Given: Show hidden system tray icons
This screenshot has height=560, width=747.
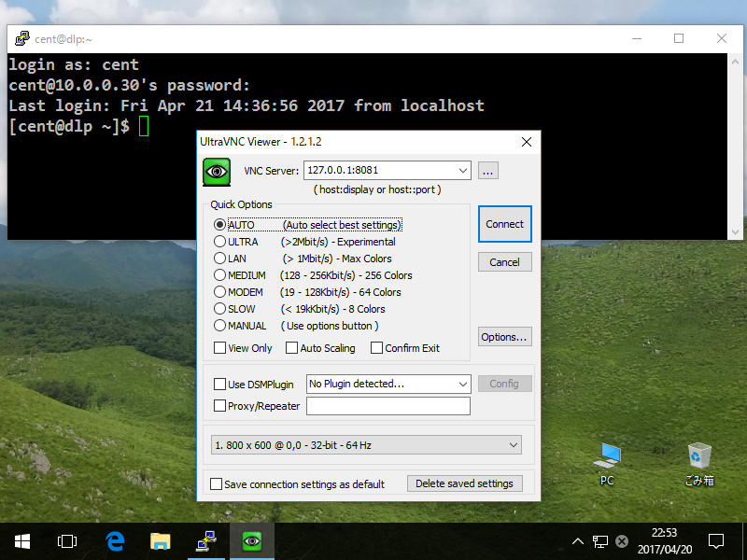Looking at the screenshot, I should point(578,541).
